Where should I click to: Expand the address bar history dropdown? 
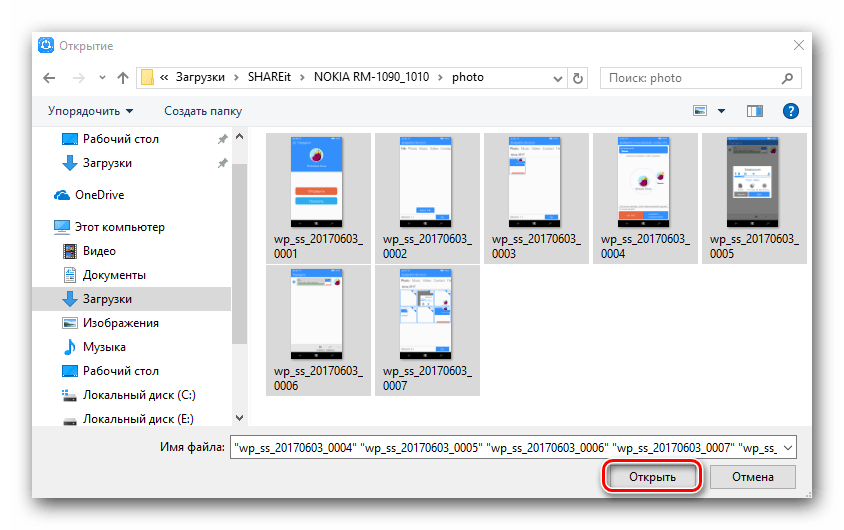tap(558, 79)
